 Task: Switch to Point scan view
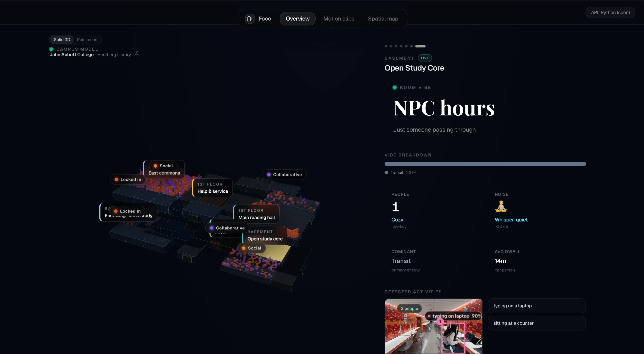(x=87, y=39)
